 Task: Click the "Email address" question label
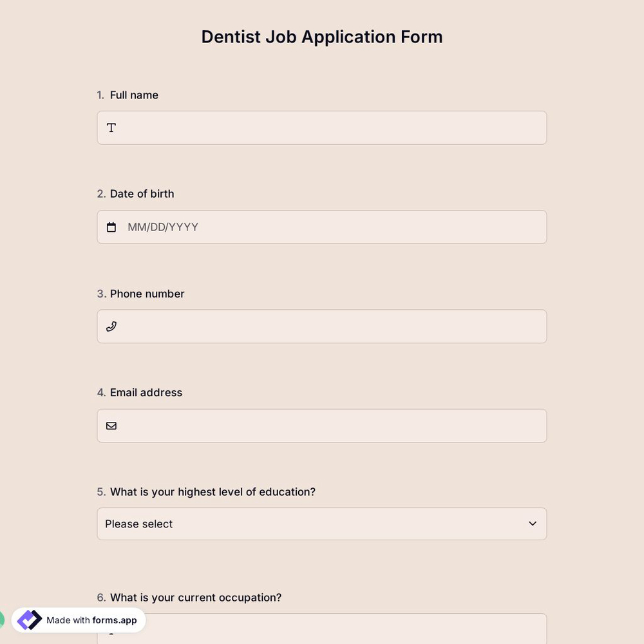[x=146, y=392]
